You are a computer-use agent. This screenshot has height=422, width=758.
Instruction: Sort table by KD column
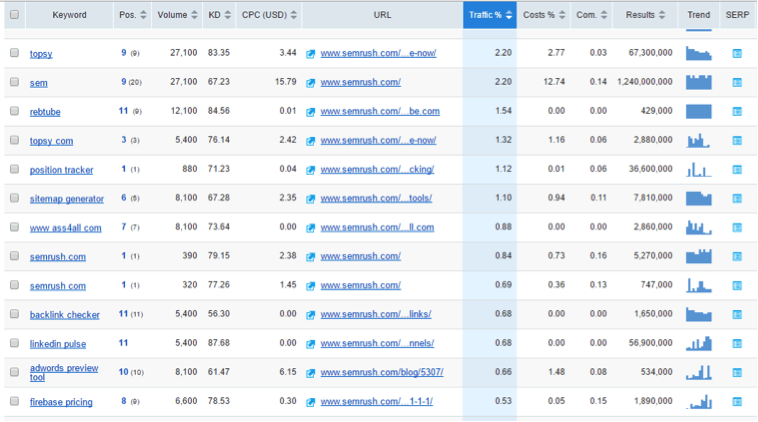219,15
